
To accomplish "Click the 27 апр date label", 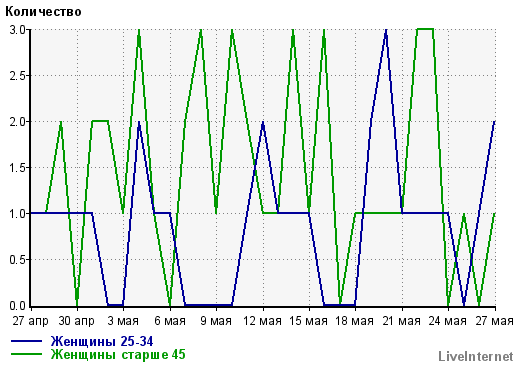I will [31, 321].
